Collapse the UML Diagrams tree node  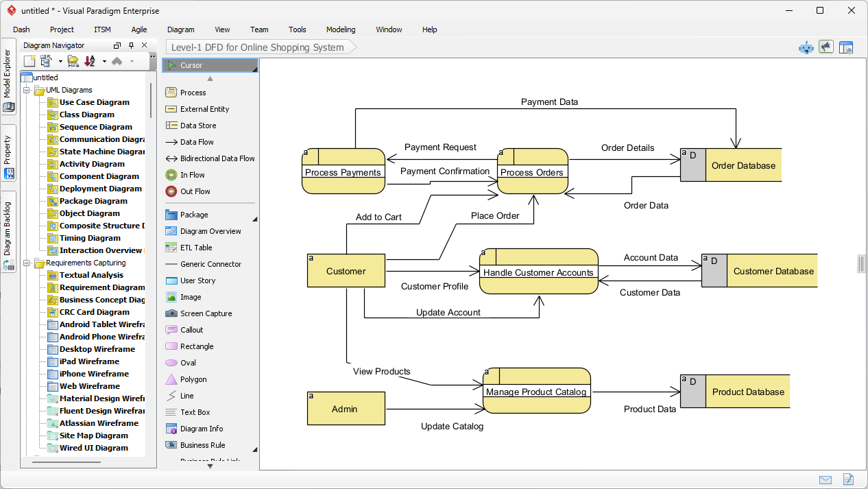(26, 90)
